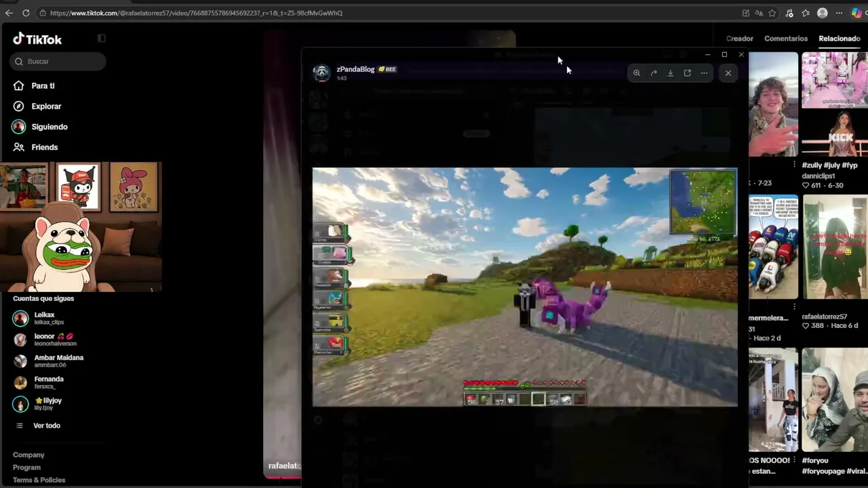This screenshot has height=488, width=868.
Task: Open the Copilot icon in browser toolbar
Action: 856,13
